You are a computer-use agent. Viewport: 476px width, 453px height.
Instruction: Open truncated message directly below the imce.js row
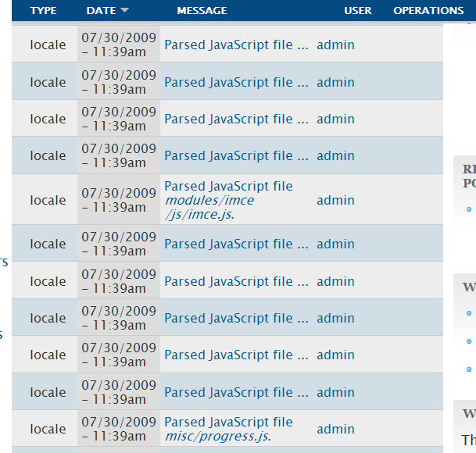coord(236,244)
